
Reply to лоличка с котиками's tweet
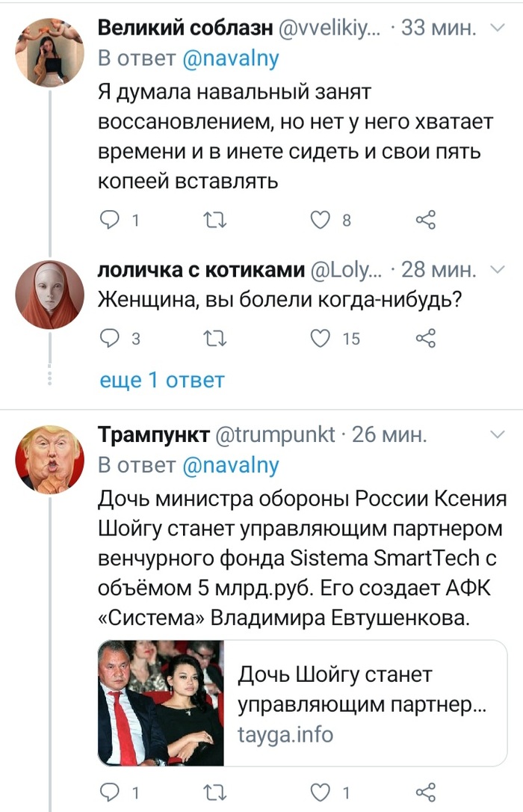click(110, 339)
